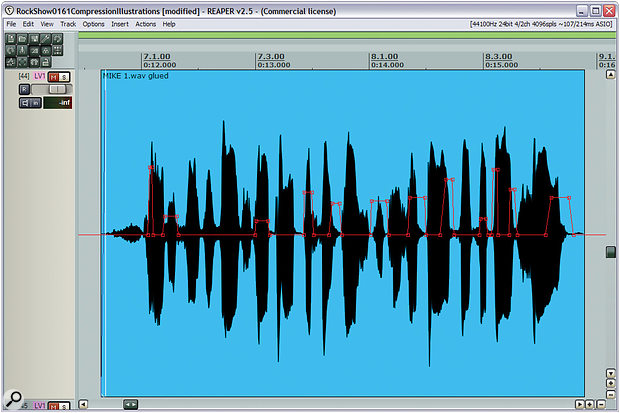Open the Insert menu
The image size is (620, 413).
coord(120,24)
